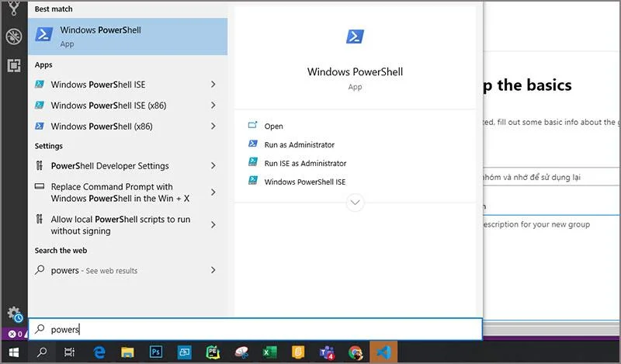Click the 'Windows PowerShell' title in the preview pane

pos(355,71)
